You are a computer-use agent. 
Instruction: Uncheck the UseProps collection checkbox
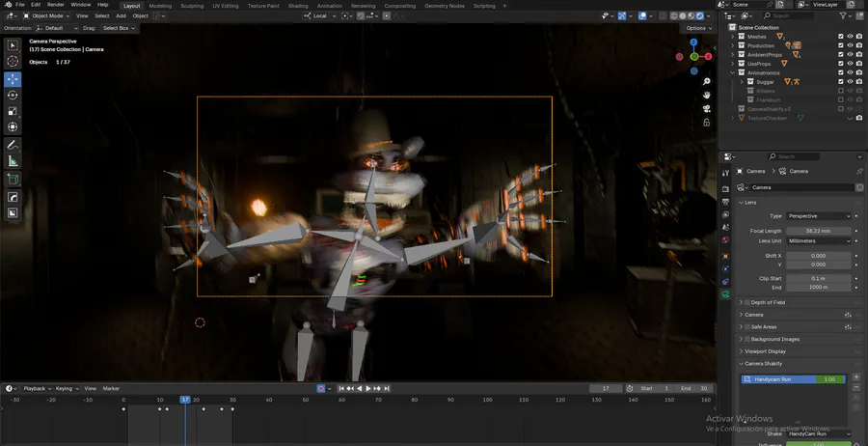tap(841, 64)
